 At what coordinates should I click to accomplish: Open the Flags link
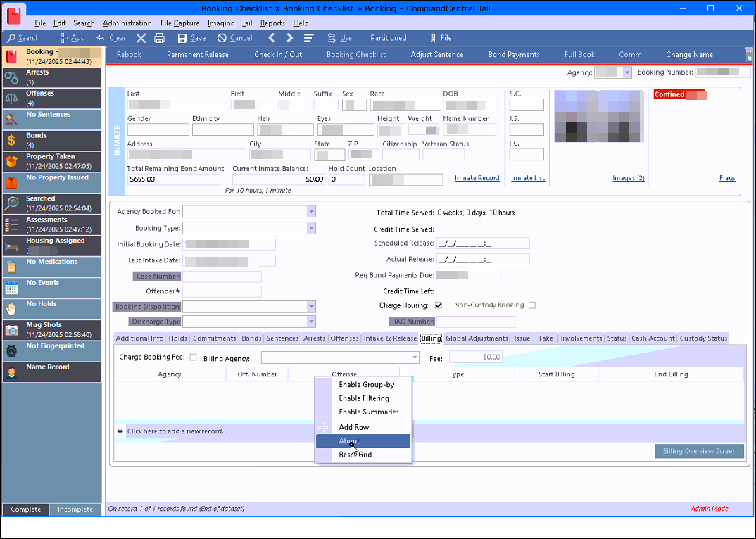pyautogui.click(x=727, y=178)
